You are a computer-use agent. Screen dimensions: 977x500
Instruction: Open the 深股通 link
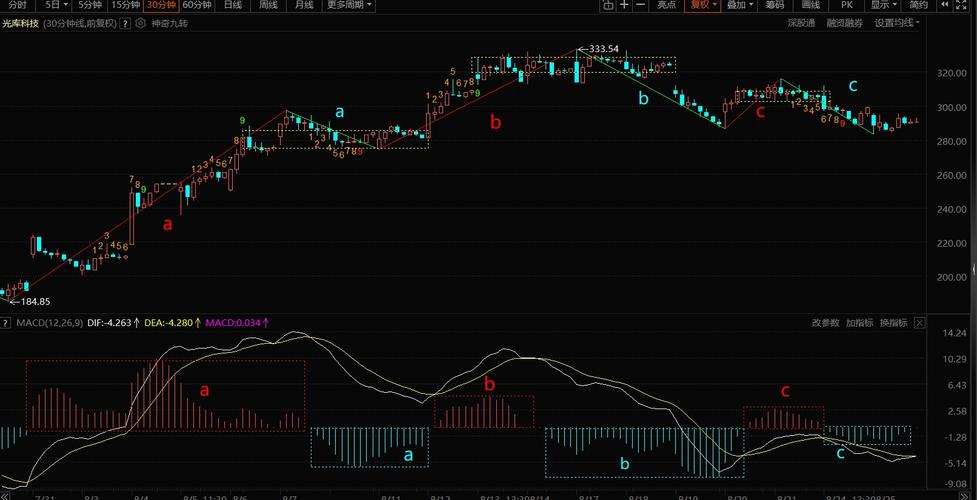click(x=801, y=23)
